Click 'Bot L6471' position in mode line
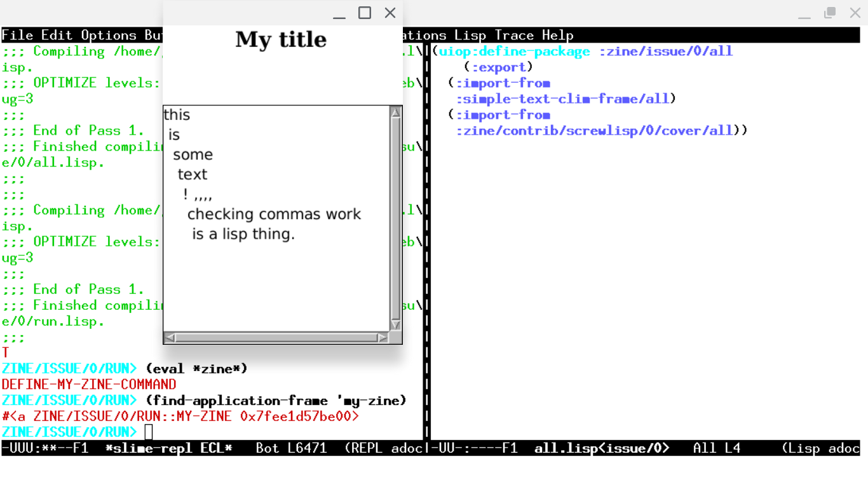868x487 pixels. (x=291, y=448)
